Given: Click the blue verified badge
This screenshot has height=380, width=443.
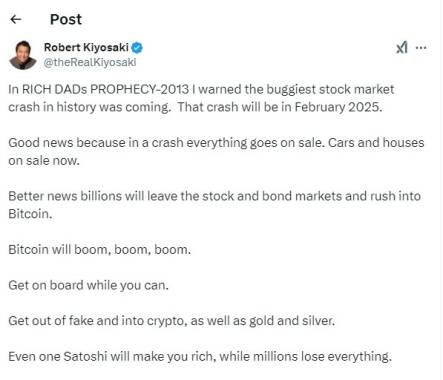Looking at the screenshot, I should tap(137, 48).
